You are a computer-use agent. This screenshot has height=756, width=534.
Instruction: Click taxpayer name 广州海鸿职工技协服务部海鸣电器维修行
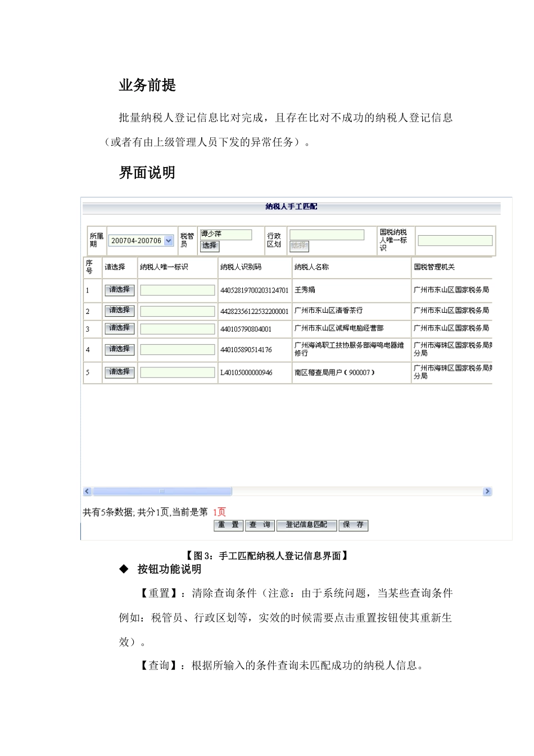(x=349, y=349)
